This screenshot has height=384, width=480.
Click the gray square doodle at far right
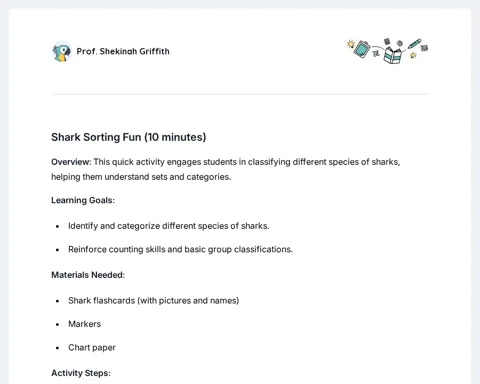(424, 48)
